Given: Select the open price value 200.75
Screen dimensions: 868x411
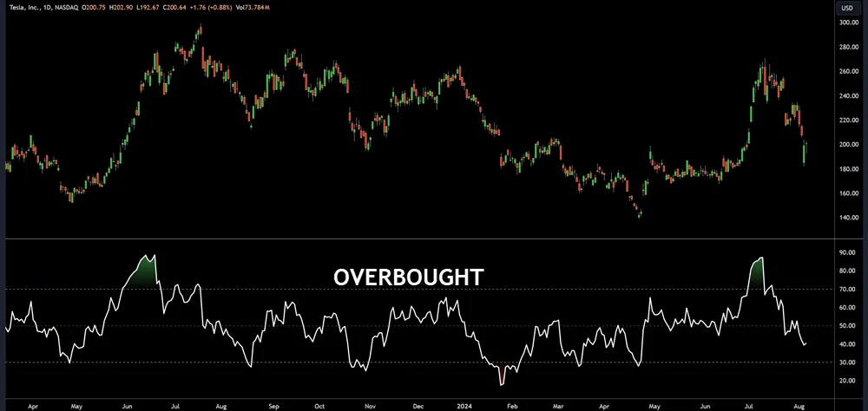Looking at the screenshot, I should point(95,8).
